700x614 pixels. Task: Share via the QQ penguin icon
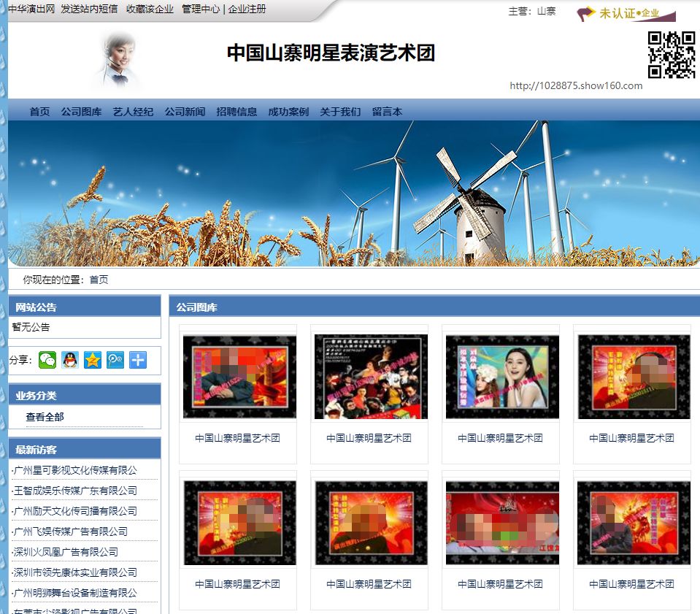tap(70, 360)
